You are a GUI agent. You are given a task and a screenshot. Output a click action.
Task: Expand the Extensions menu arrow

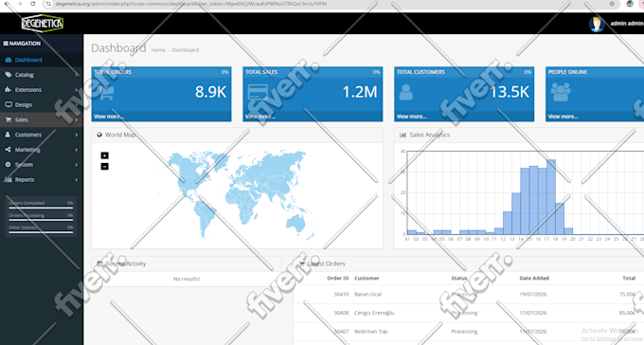pyautogui.click(x=77, y=90)
